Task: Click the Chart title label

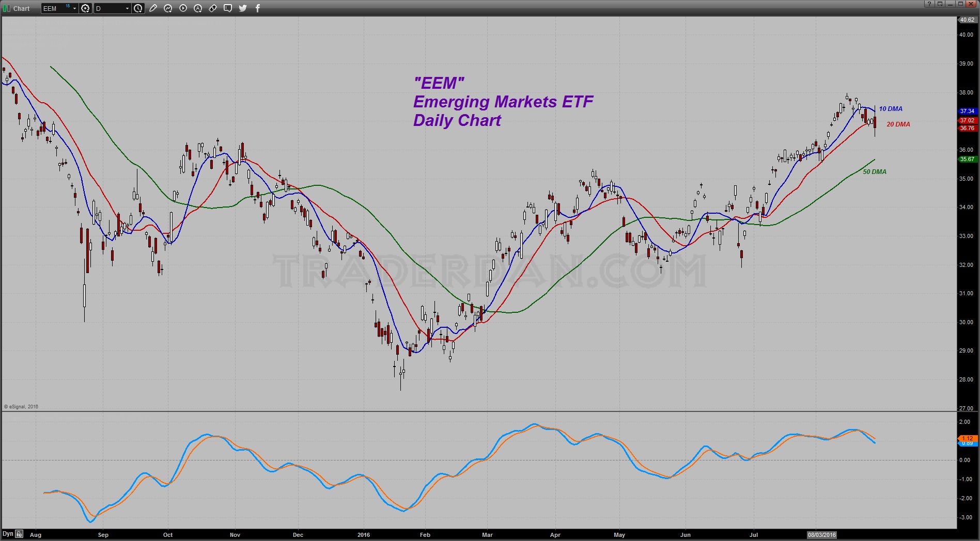Action: pyautogui.click(x=22, y=8)
